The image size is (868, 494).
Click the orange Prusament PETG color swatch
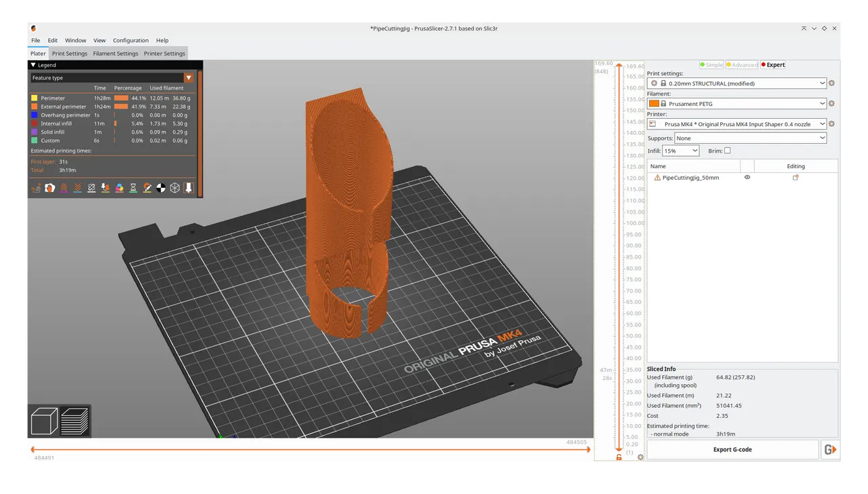coord(654,104)
